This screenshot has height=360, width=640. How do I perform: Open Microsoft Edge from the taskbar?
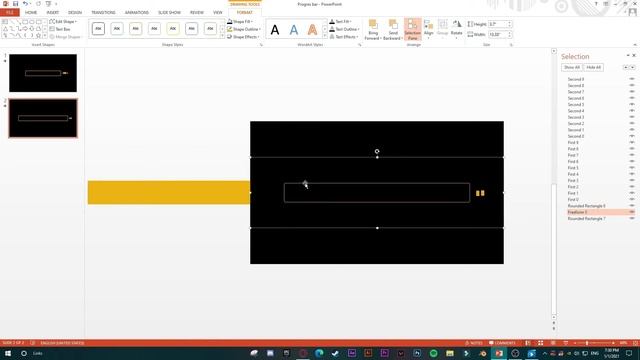point(319,353)
